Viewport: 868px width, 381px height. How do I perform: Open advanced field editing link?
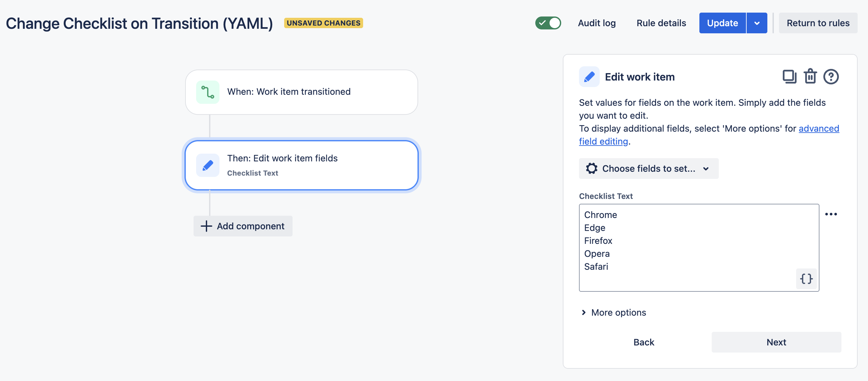point(818,129)
